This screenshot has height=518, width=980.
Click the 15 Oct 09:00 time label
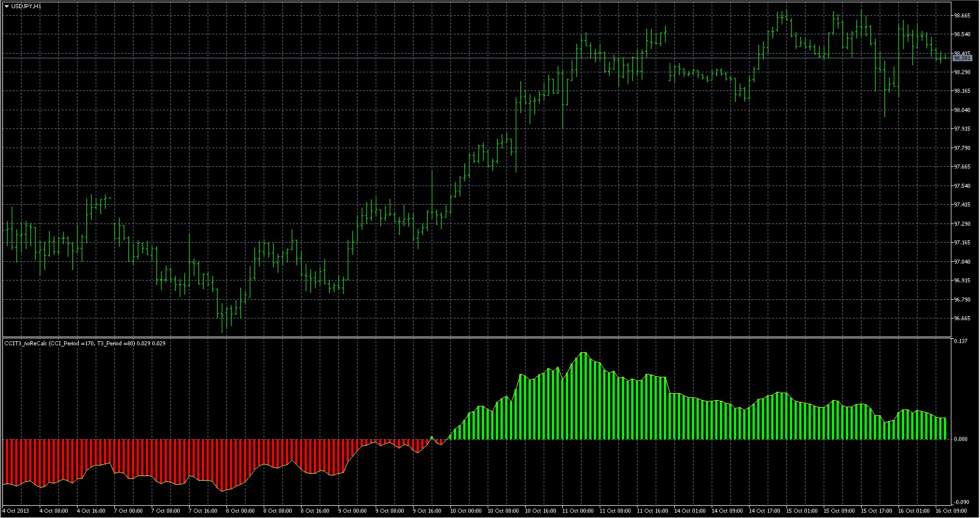click(x=839, y=511)
